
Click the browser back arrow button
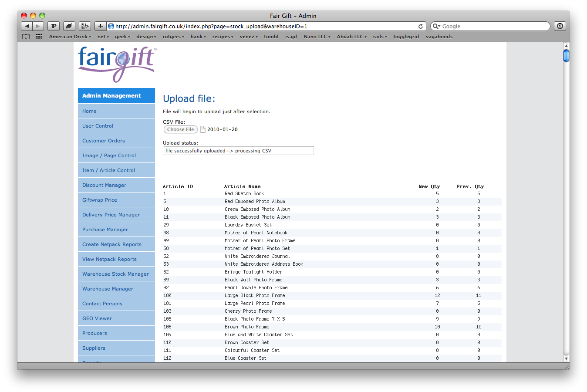27,26
